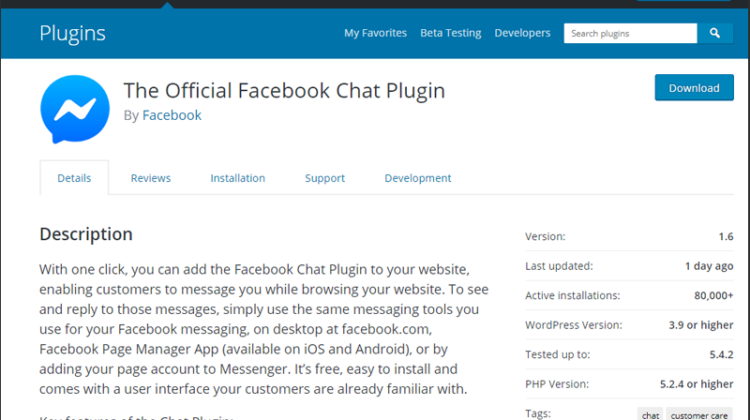The height and width of the screenshot is (420, 750).
Task: Navigate to the Developers section
Action: (522, 33)
